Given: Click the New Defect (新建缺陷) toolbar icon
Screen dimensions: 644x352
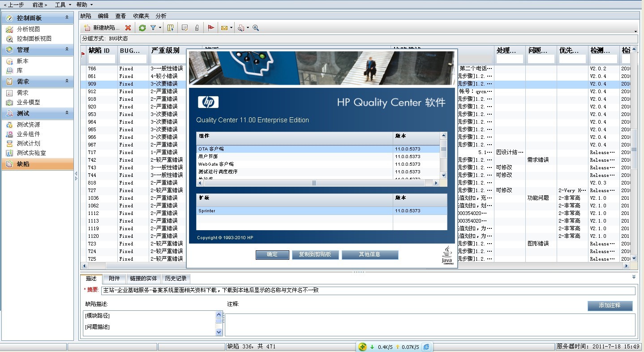Looking at the screenshot, I should [87, 28].
